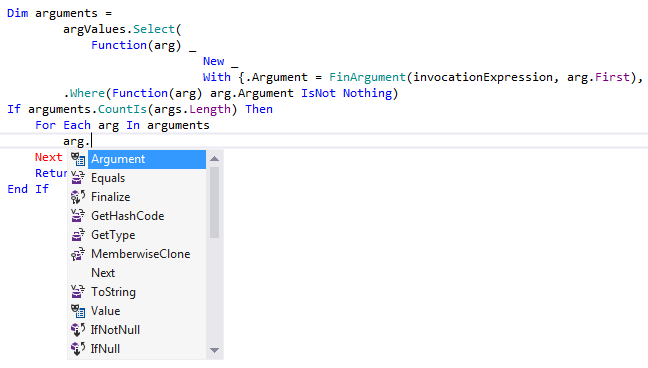648x368 pixels.
Task: Click the method icon beside Equals
Action: pos(78,178)
